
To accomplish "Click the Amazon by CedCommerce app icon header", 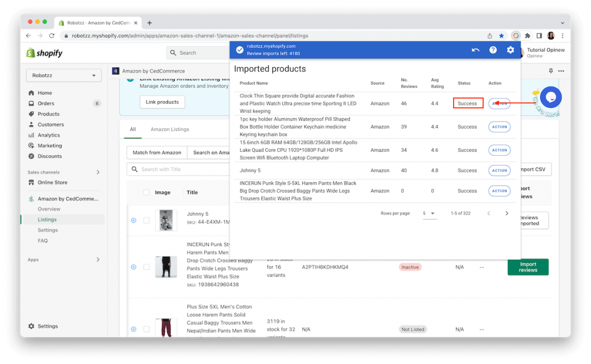I will click(x=115, y=71).
